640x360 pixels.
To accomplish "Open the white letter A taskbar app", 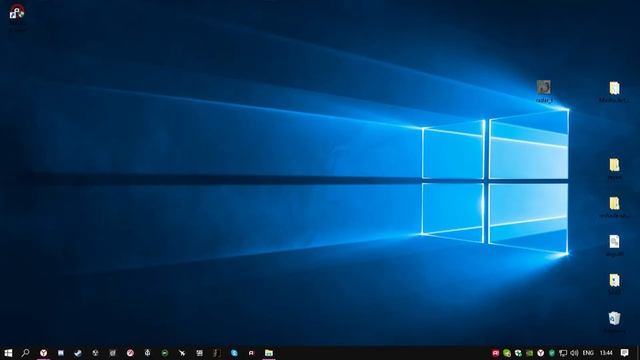I will click(251, 353).
